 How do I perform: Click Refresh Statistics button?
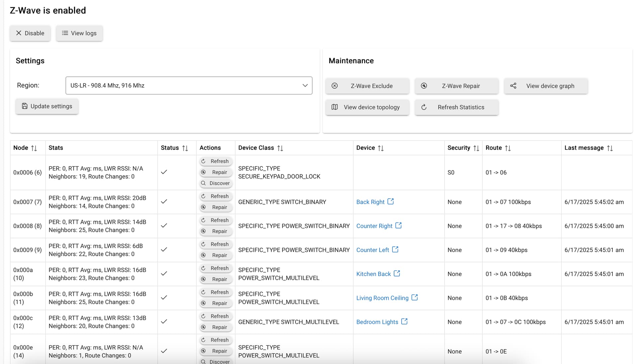pos(457,107)
